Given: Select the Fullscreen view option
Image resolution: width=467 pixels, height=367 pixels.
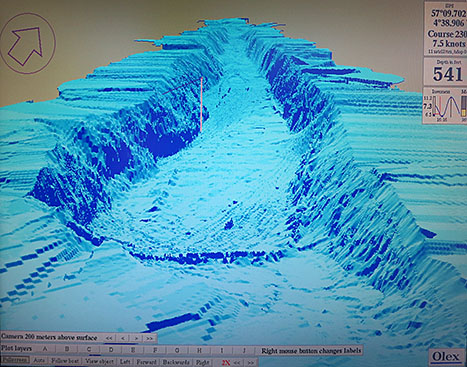Looking at the screenshot, I should [16, 360].
